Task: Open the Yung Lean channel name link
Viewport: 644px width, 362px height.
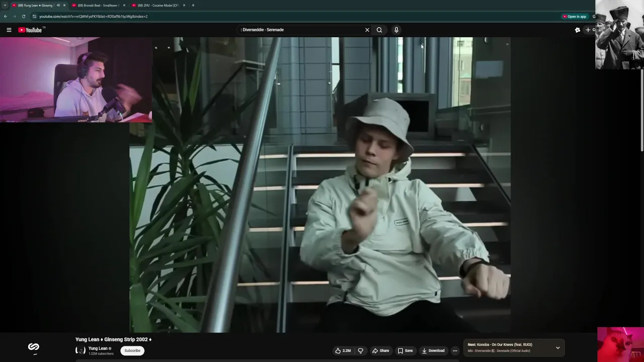Action: pos(98,348)
